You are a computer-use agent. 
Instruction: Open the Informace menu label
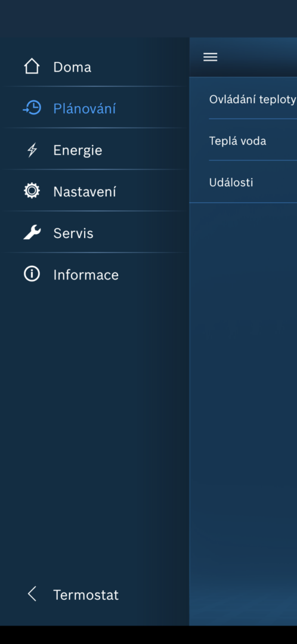point(86,275)
